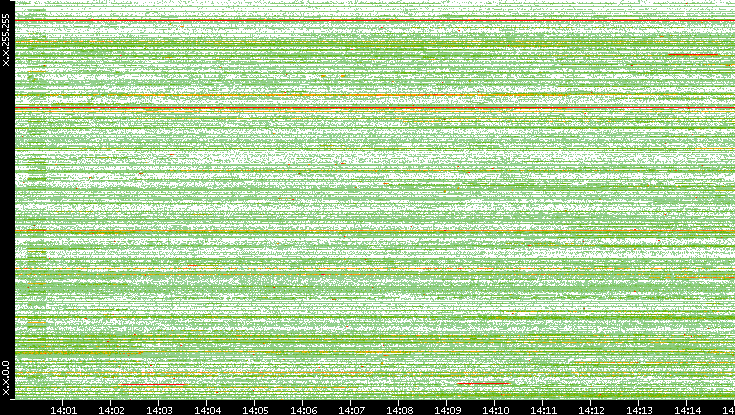Click the 14:12 time axis label
The width and height of the screenshot is (735, 415).
(x=592, y=410)
